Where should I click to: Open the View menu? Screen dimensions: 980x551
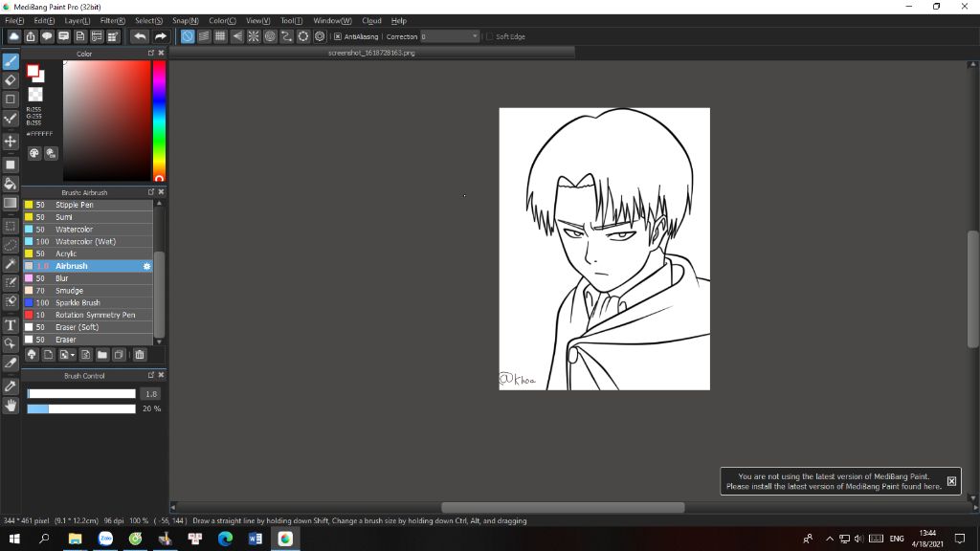tap(257, 21)
